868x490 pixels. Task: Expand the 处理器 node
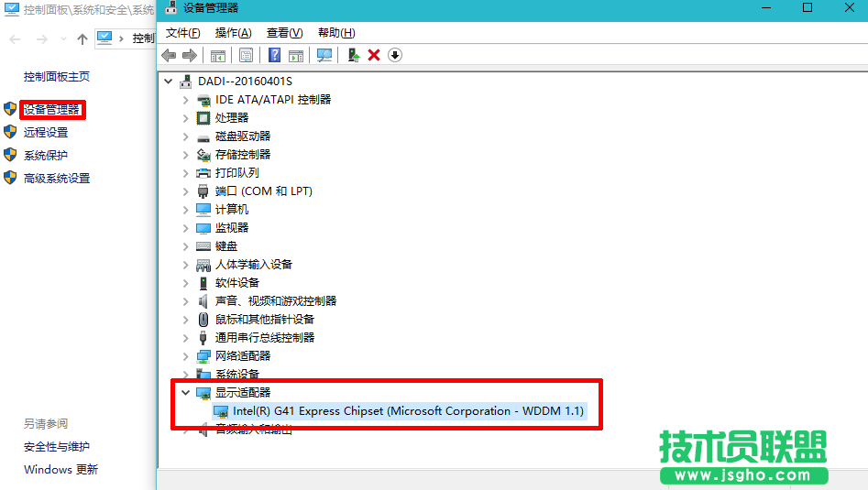185,118
